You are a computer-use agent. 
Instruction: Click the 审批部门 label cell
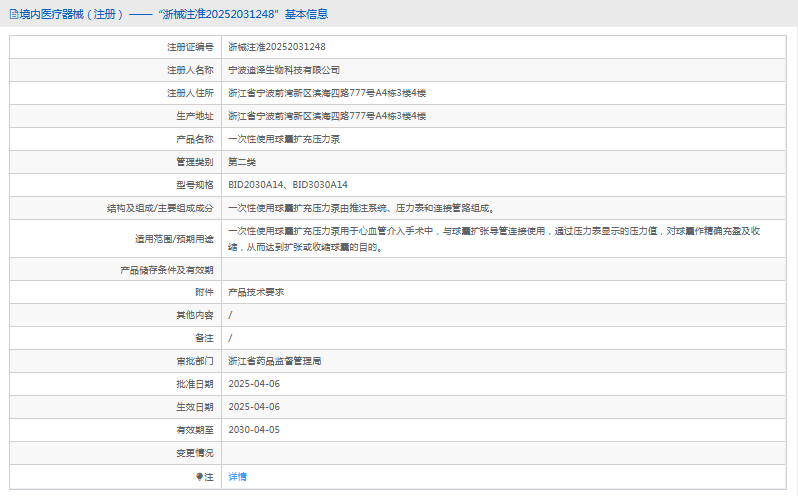(116, 361)
